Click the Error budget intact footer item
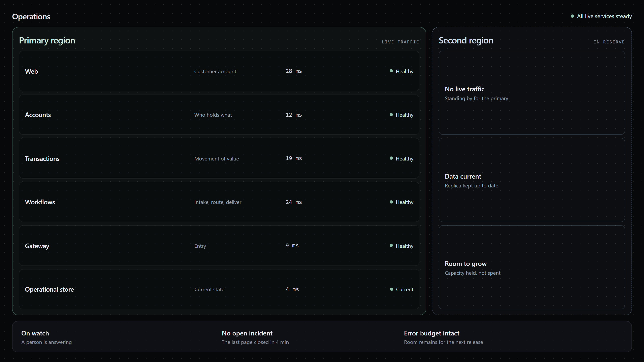The width and height of the screenshot is (644, 362). (x=444, y=337)
